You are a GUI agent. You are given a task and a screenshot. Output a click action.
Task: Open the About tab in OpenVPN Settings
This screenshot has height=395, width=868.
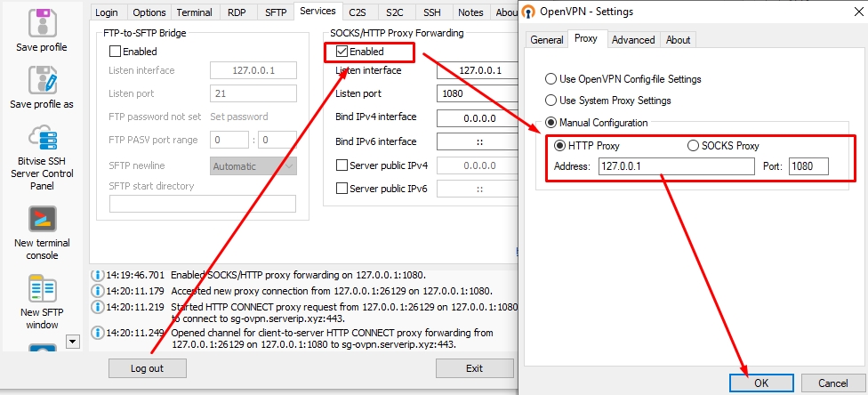tap(678, 40)
